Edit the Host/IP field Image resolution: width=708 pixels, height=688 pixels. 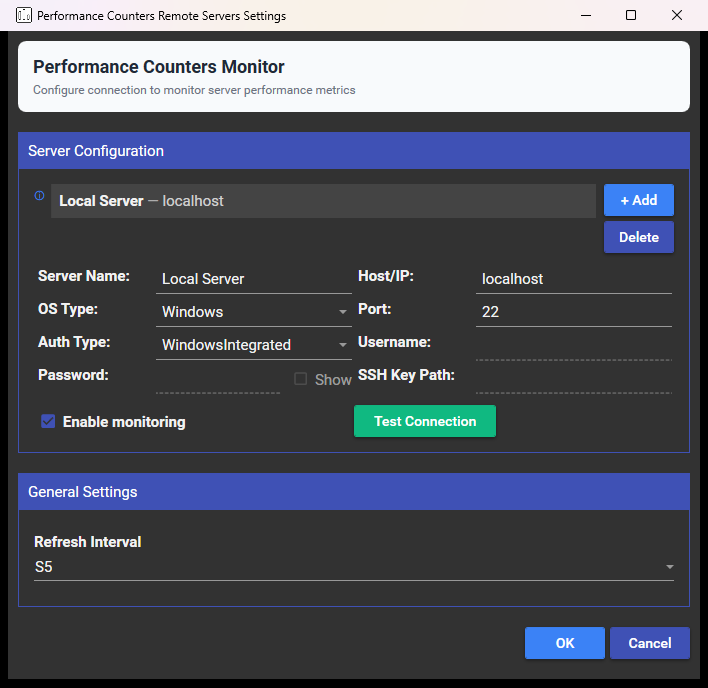click(574, 279)
